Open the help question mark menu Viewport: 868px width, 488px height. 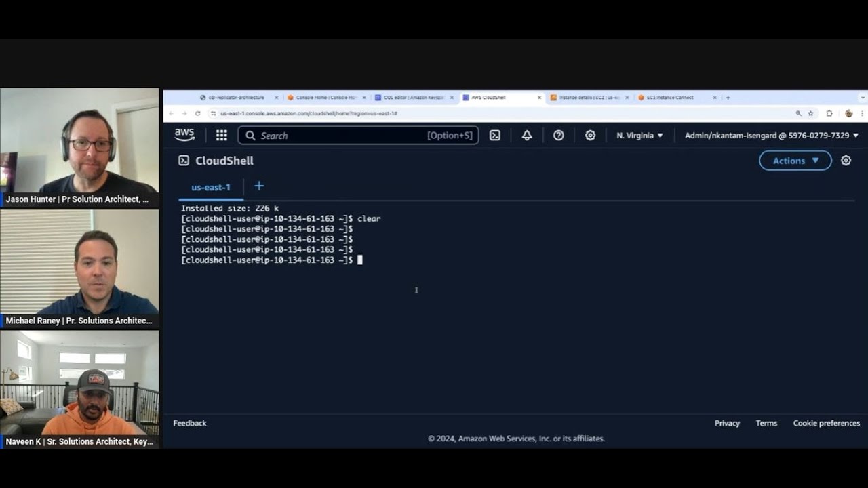point(559,136)
